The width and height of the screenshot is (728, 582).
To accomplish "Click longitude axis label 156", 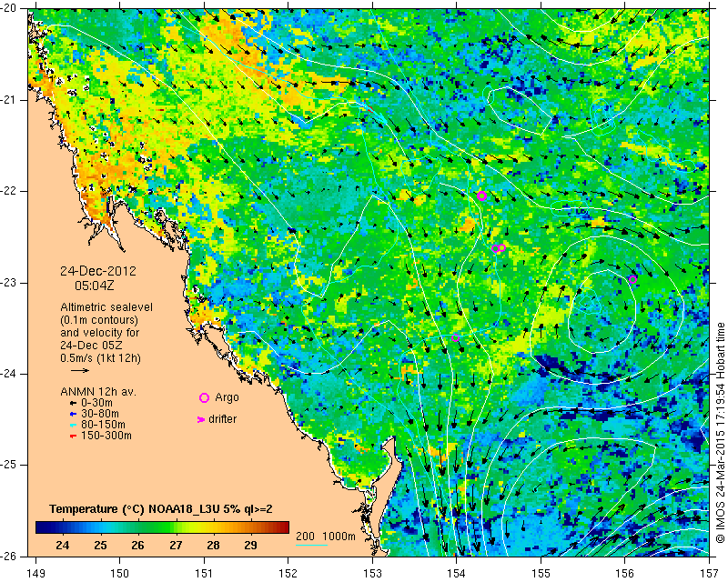I will [x=625, y=573].
